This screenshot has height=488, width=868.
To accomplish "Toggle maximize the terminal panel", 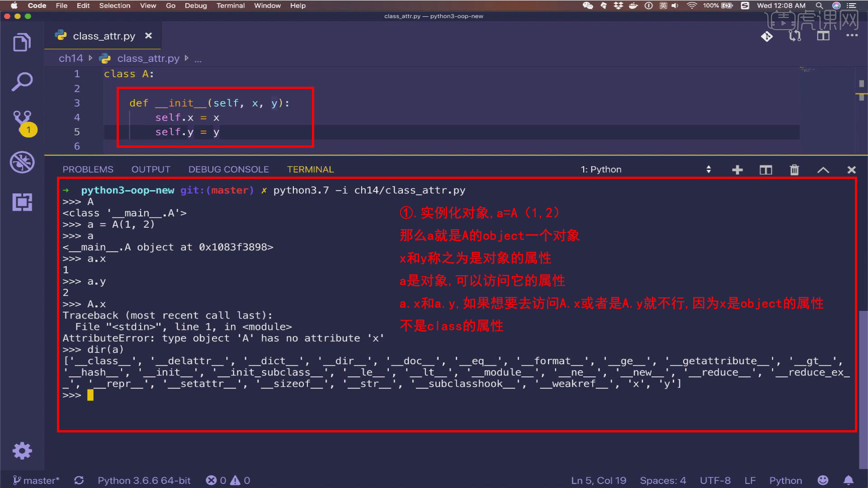I will click(x=823, y=169).
